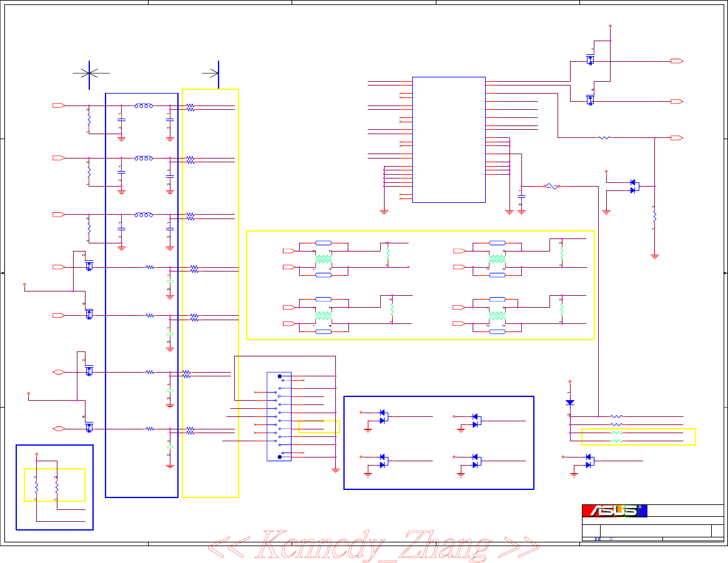Select lower-right dual diode in the blue box
Viewport: 728px width, 563px height.
click(x=476, y=461)
